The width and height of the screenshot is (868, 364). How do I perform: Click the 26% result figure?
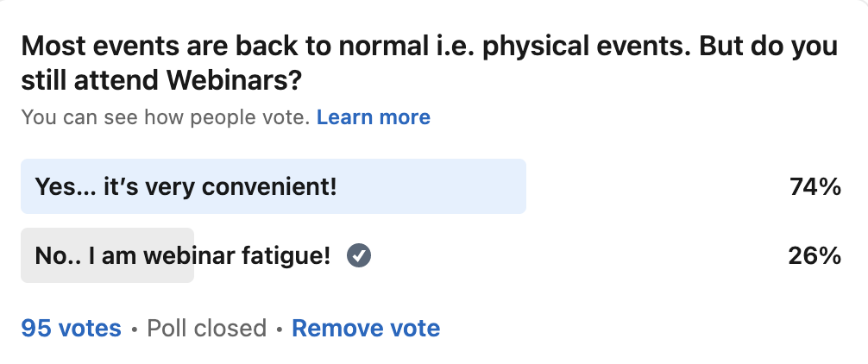tap(815, 256)
